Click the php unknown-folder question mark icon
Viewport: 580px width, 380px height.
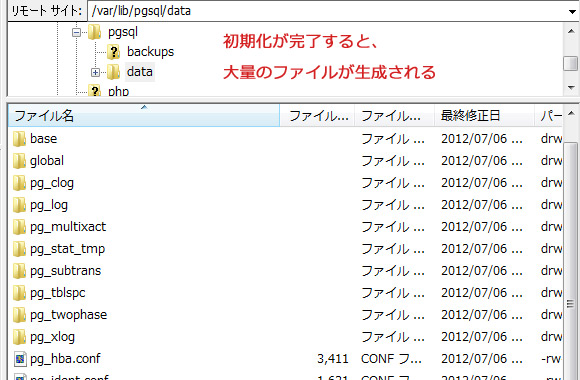[x=95, y=90]
